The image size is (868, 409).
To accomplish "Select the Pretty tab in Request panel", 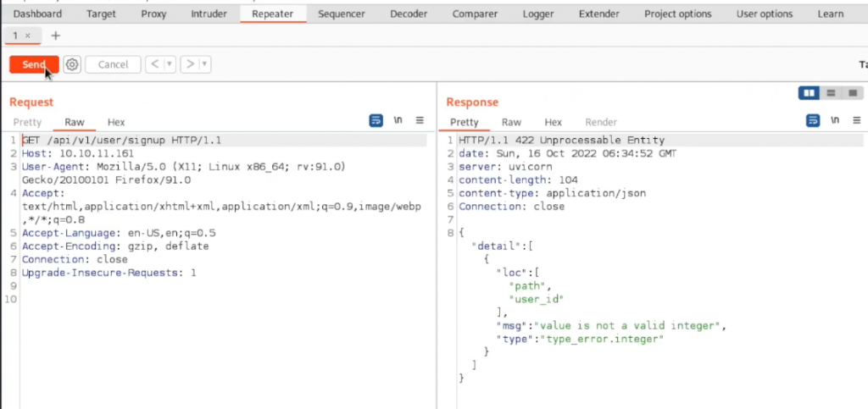I will [27, 122].
